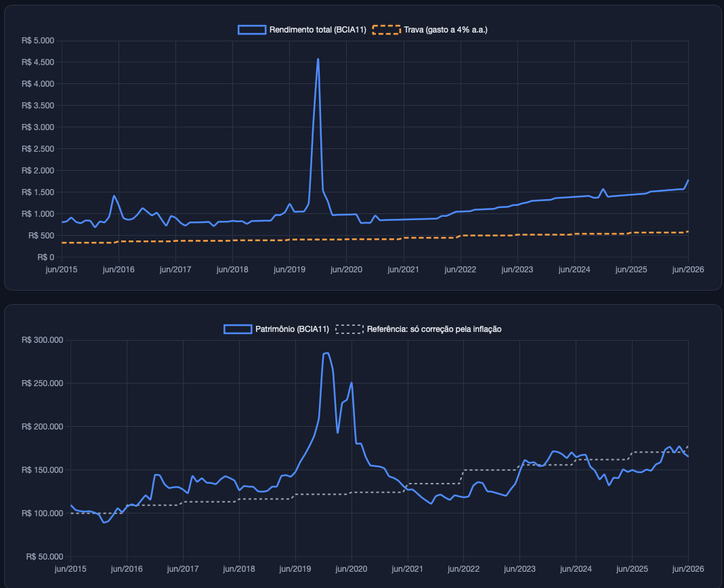Click the jun/2024 label on the bottom chart
The width and height of the screenshot is (724, 588).
pos(576,568)
